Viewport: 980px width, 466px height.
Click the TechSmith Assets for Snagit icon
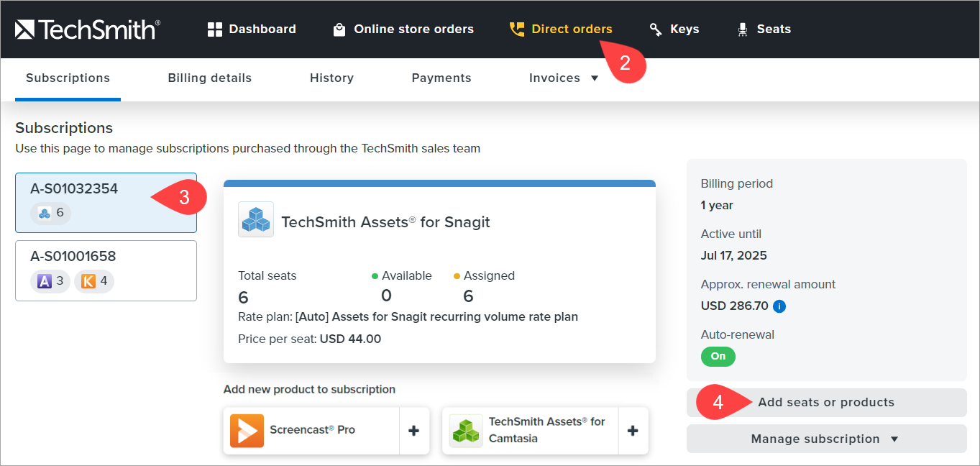tap(256, 219)
